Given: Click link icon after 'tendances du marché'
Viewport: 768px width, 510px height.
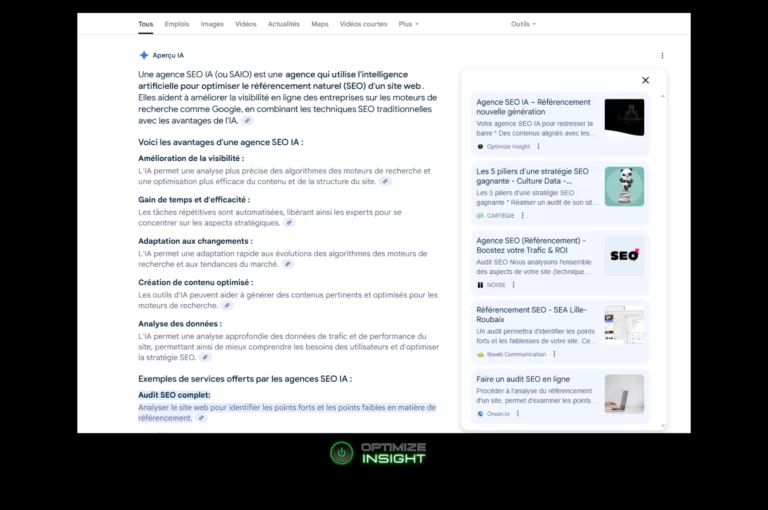Looking at the screenshot, I should coord(288,264).
